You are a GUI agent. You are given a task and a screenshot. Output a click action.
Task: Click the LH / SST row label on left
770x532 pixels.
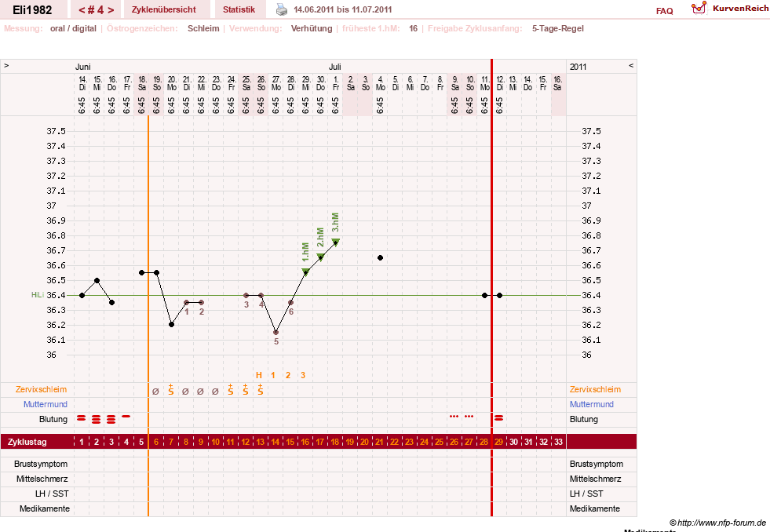pos(52,494)
